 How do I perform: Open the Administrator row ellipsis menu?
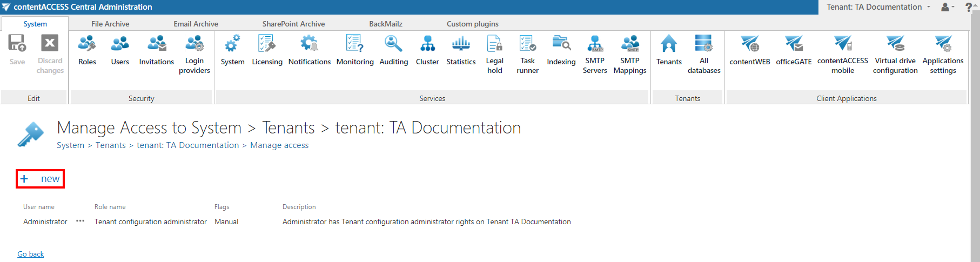point(80,221)
